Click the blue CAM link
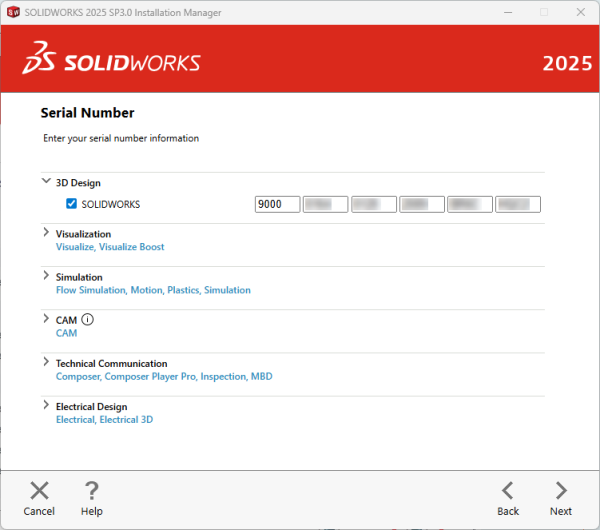 (66, 333)
